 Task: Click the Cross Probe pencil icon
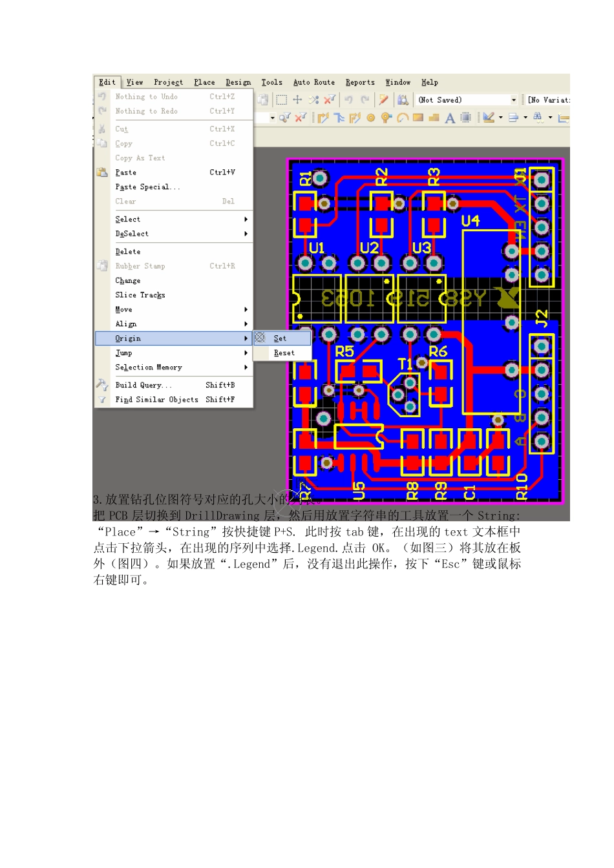383,99
